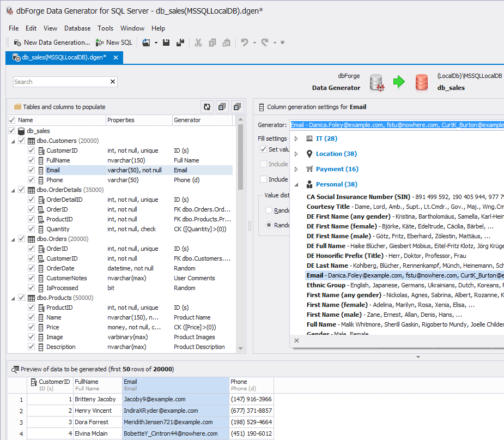Select the first Random radio button option
This screenshot has width=504, height=440.
[x=269, y=210]
